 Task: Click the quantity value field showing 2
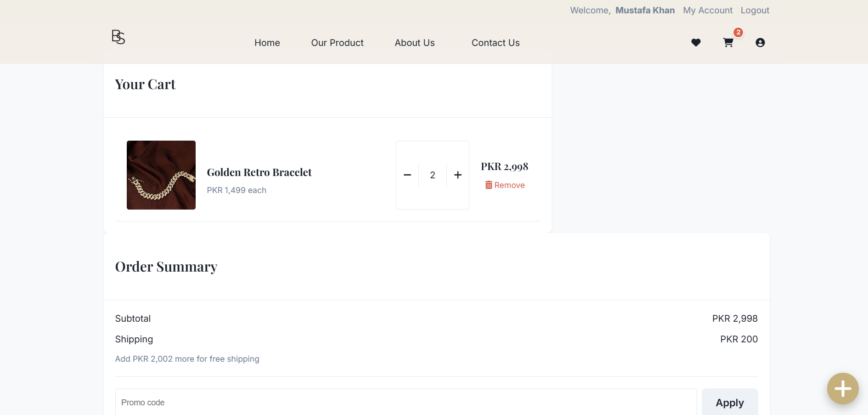pyautogui.click(x=433, y=175)
